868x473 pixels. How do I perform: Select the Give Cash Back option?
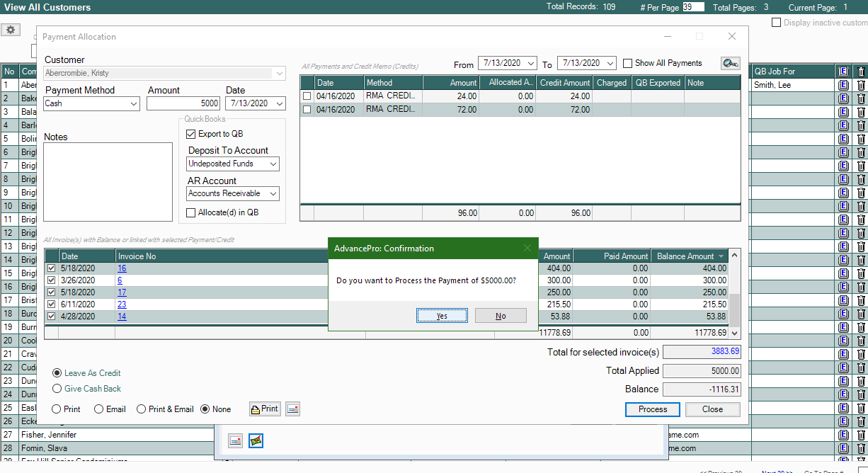57,389
